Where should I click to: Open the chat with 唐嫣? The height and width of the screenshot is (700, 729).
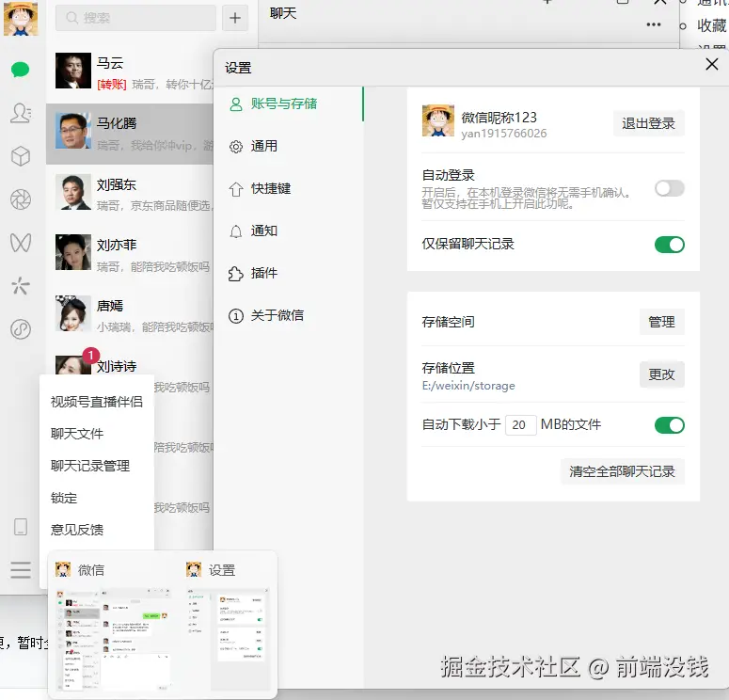pyautogui.click(x=130, y=315)
